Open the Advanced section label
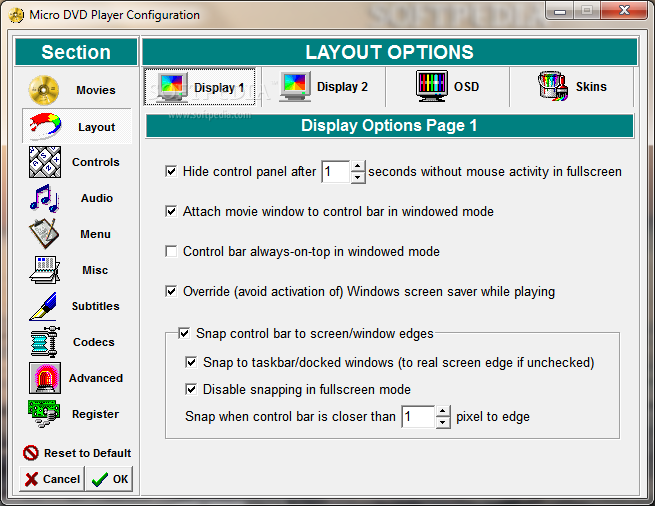Image resolution: width=655 pixels, height=506 pixels. [x=96, y=378]
